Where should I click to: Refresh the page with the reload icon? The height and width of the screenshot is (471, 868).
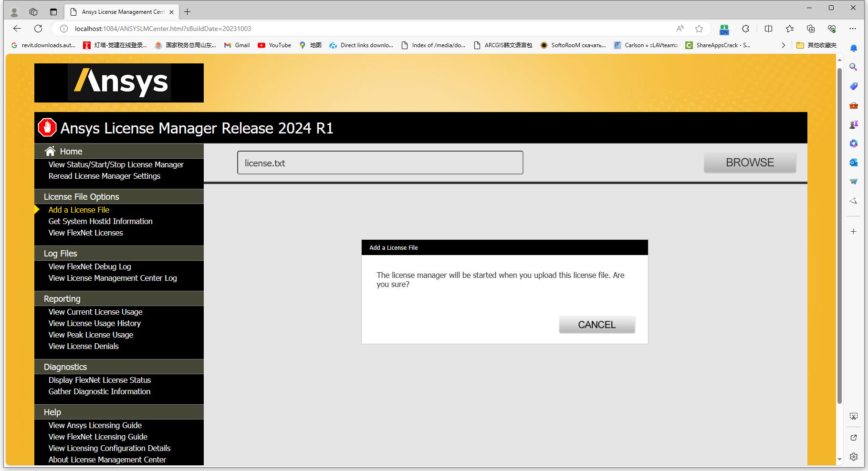click(38, 29)
